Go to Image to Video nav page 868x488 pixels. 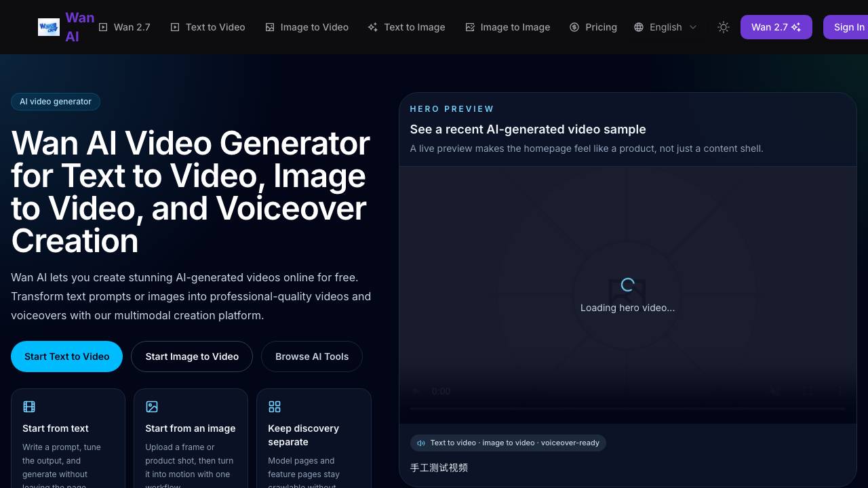coord(307,27)
